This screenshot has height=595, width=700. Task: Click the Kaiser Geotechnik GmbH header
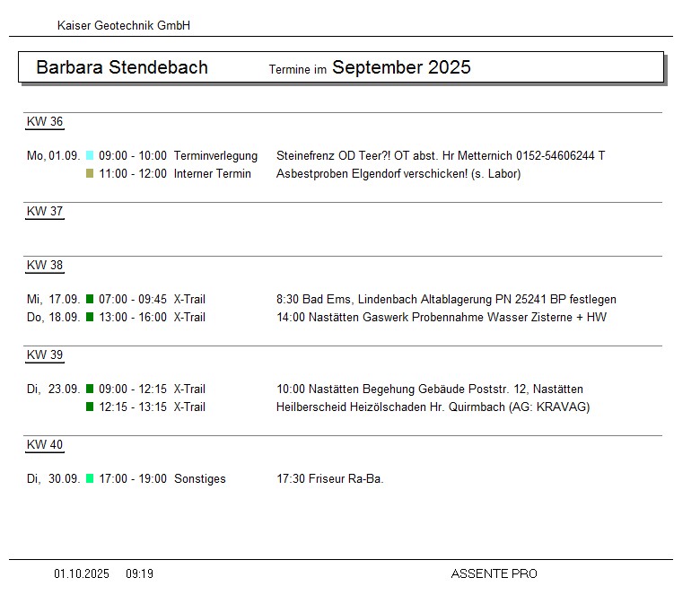(x=124, y=26)
